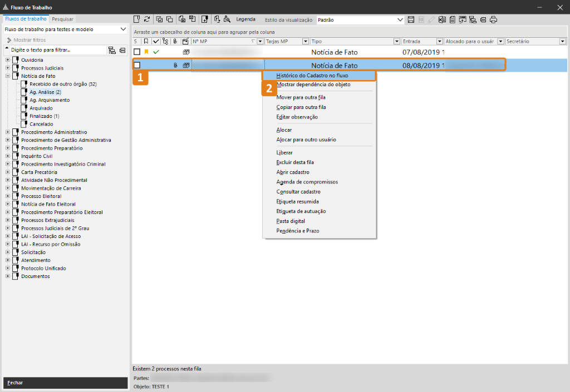Expand the Ouvidoria tree node

[8, 60]
